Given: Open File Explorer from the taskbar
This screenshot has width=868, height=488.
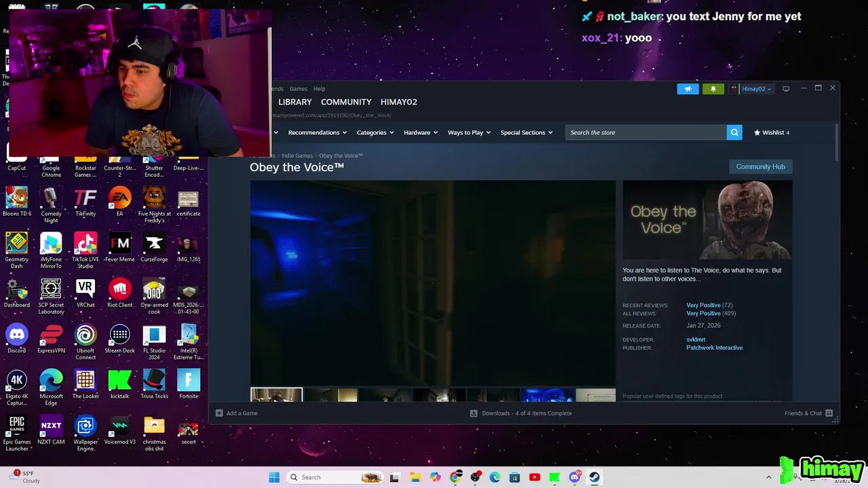Looking at the screenshot, I should 415,477.
